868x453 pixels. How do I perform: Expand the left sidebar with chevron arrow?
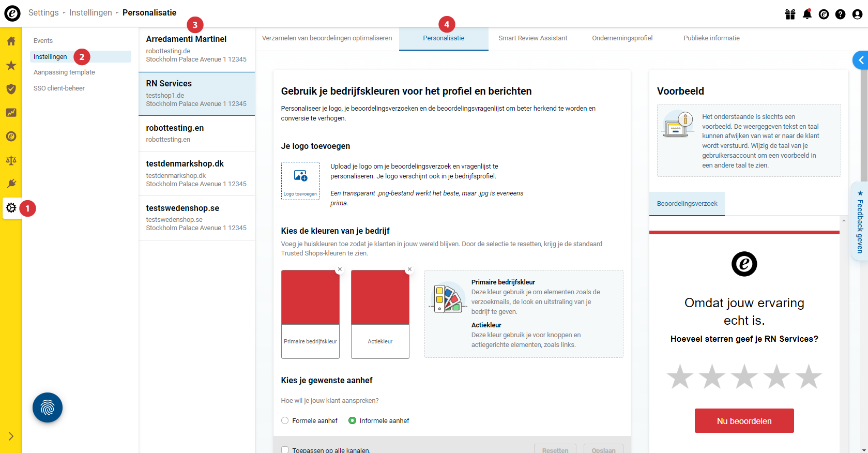(x=11, y=436)
